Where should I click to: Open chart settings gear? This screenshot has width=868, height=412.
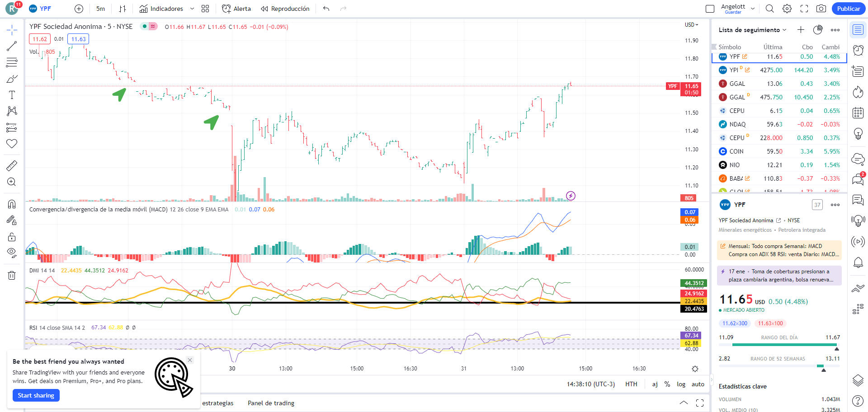787,9
